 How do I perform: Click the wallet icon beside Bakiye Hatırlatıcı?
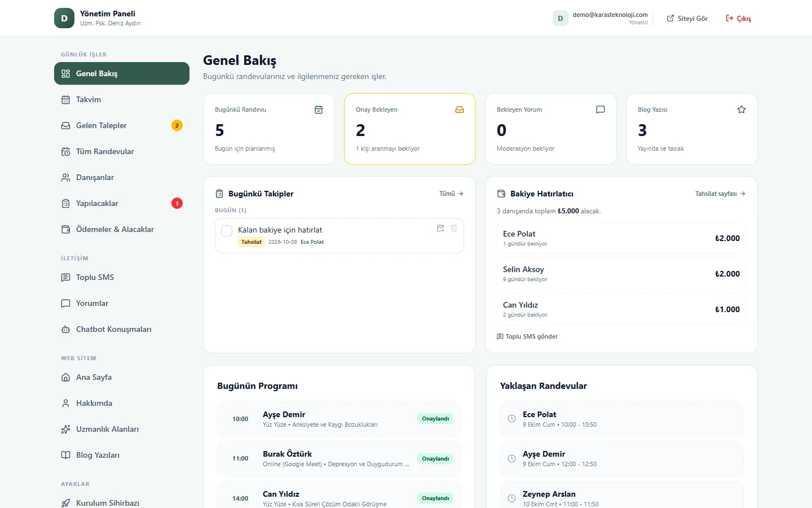501,194
